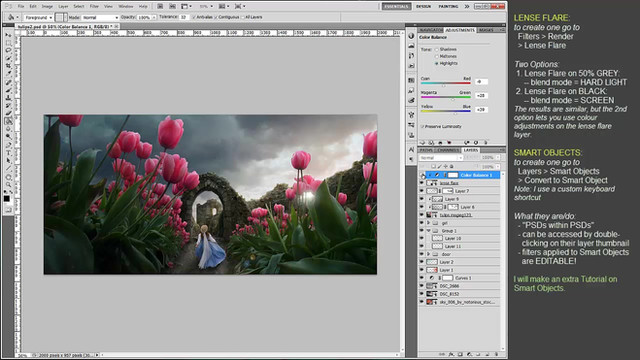Select the Move tool

8,35
